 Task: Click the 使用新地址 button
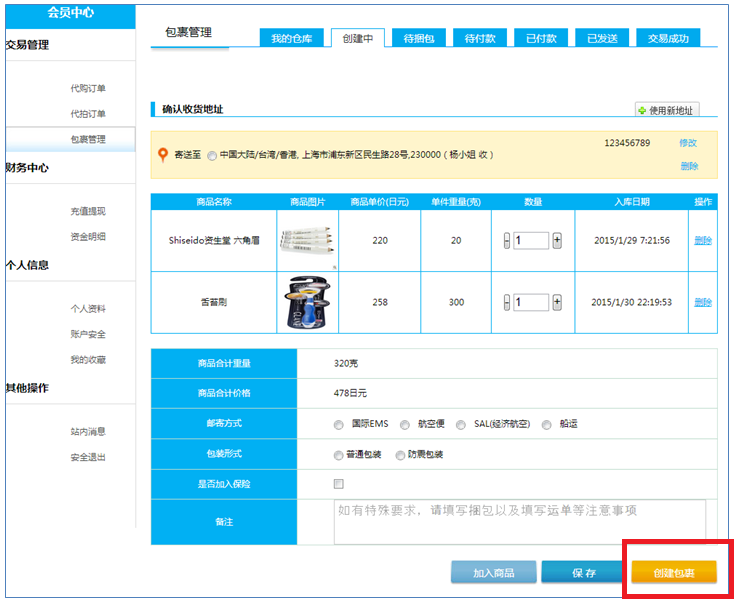pyautogui.click(x=667, y=110)
